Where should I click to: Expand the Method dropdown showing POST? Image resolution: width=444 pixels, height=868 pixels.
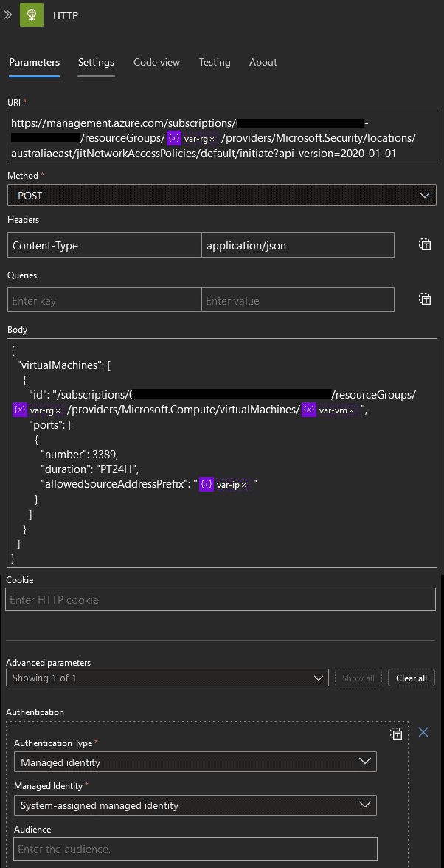(222, 196)
